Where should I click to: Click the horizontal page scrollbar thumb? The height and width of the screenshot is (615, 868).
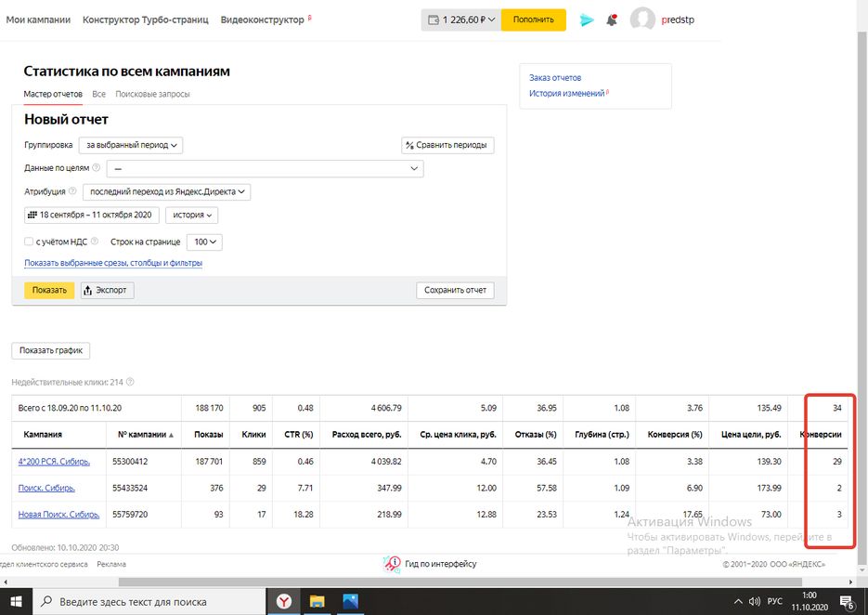(460, 582)
